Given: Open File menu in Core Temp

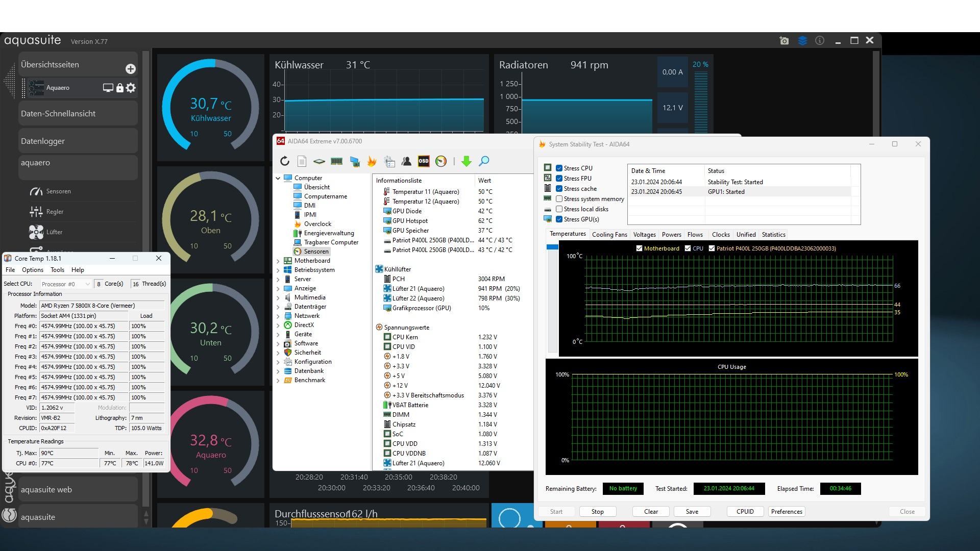Looking at the screenshot, I should point(10,270).
